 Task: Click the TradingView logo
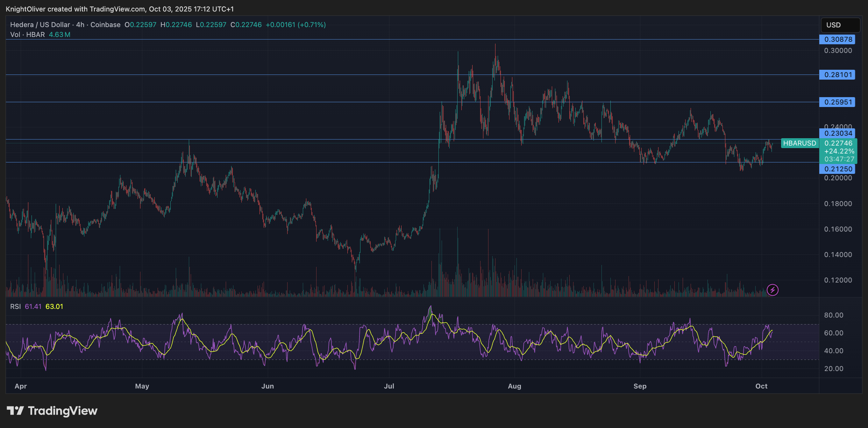(x=52, y=411)
